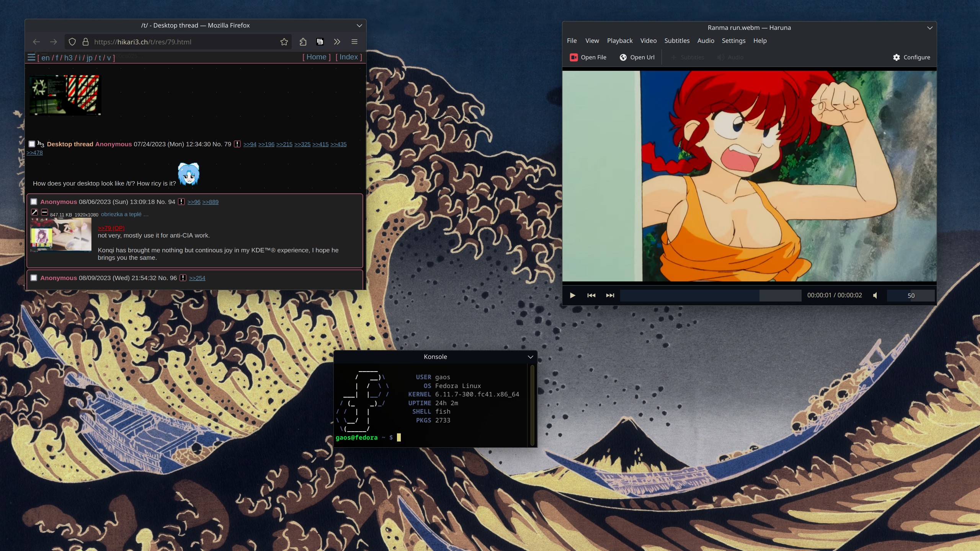Expand the Firefox window title dropdown chevron
The width and height of the screenshot is (980, 551).
click(x=359, y=26)
